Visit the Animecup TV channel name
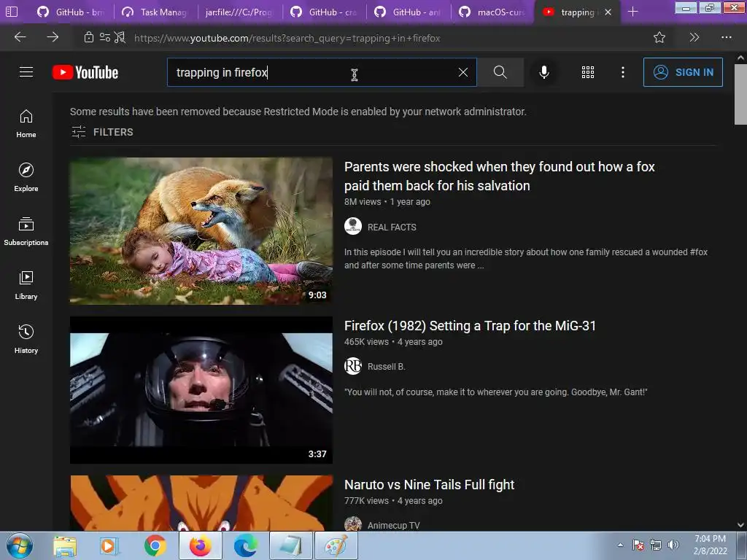 [393, 525]
